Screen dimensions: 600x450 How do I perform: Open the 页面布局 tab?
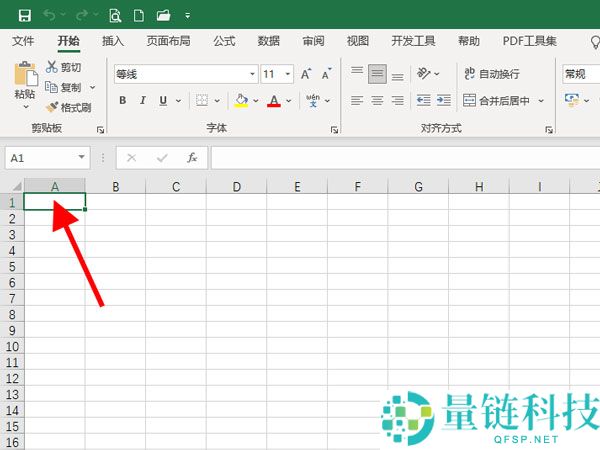pos(168,41)
